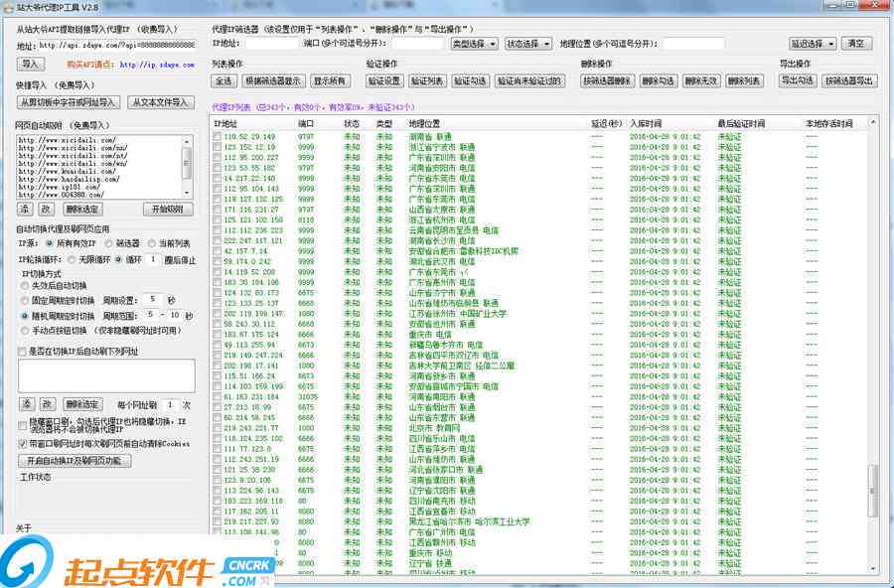The height and width of the screenshot is (588, 894).
Task: Click the 验证勾选 button
Action: tap(470, 81)
